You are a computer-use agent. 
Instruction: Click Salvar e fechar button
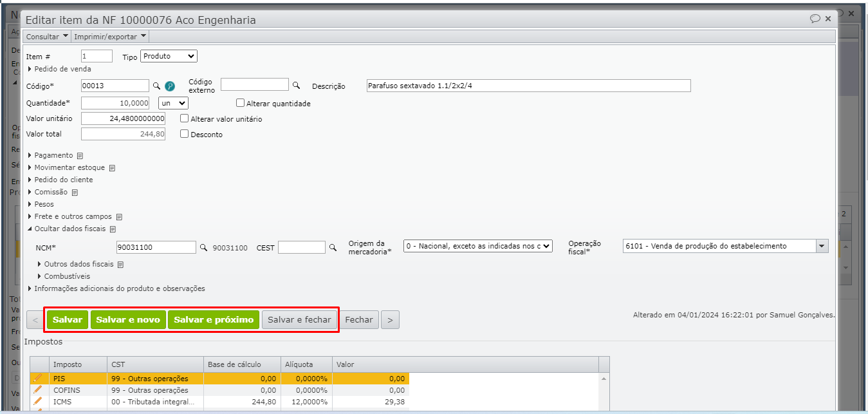pos(299,320)
